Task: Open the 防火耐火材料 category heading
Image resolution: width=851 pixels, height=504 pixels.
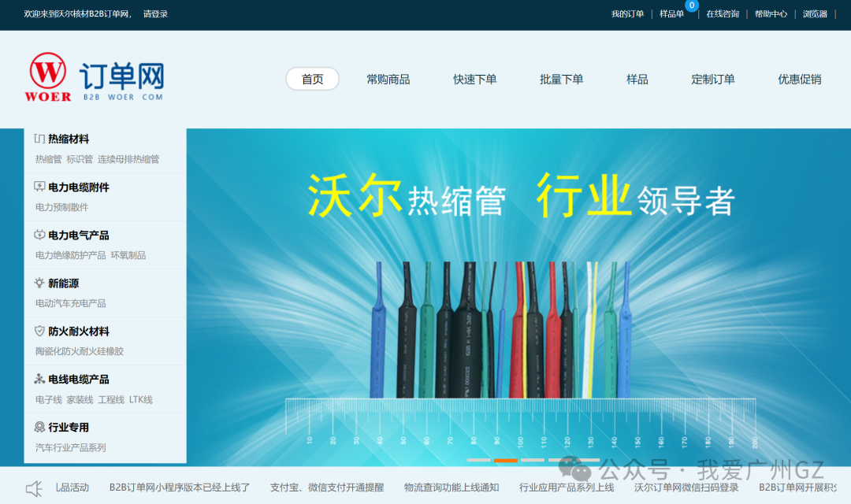Action: coord(79,331)
